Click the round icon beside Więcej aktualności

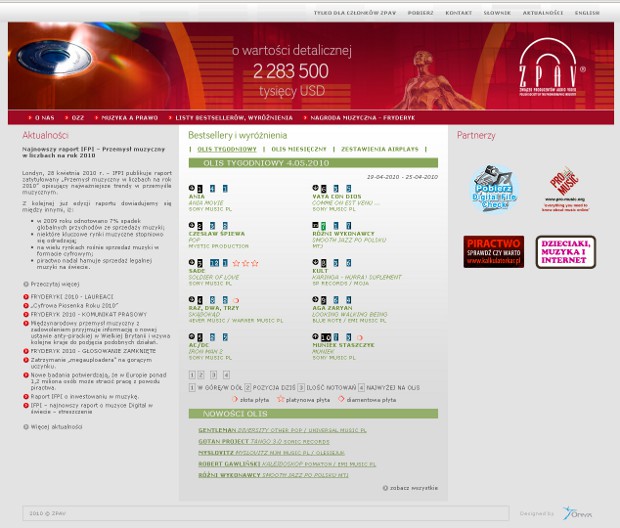(x=26, y=427)
